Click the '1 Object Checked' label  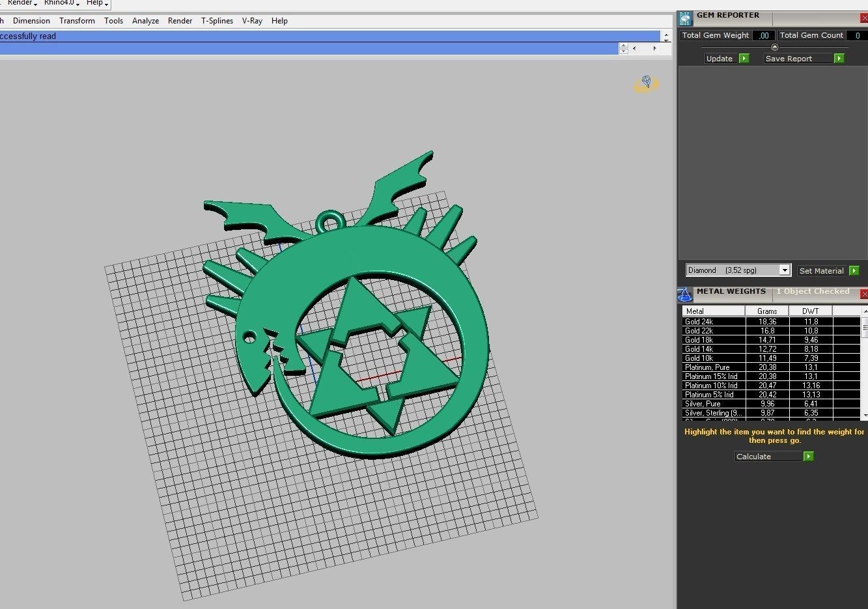pyautogui.click(x=813, y=291)
